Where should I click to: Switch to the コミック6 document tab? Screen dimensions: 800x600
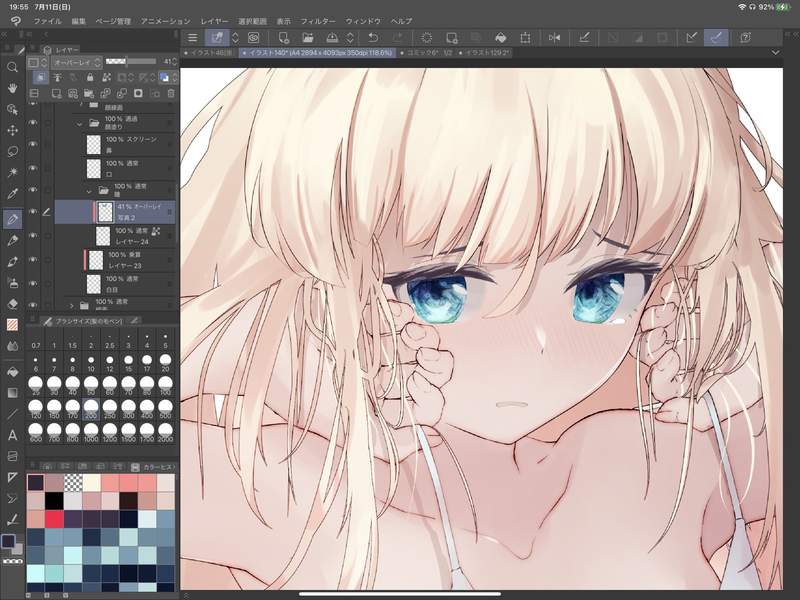(404, 52)
